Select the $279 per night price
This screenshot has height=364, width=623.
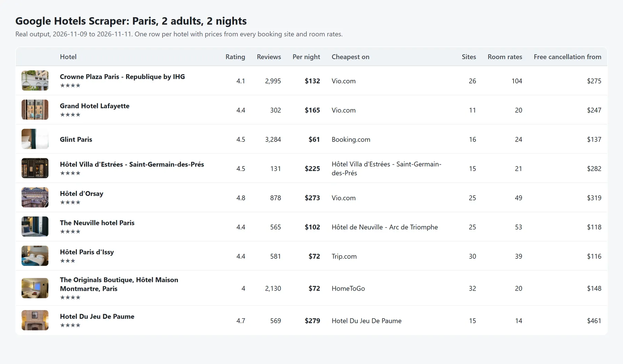(x=312, y=321)
